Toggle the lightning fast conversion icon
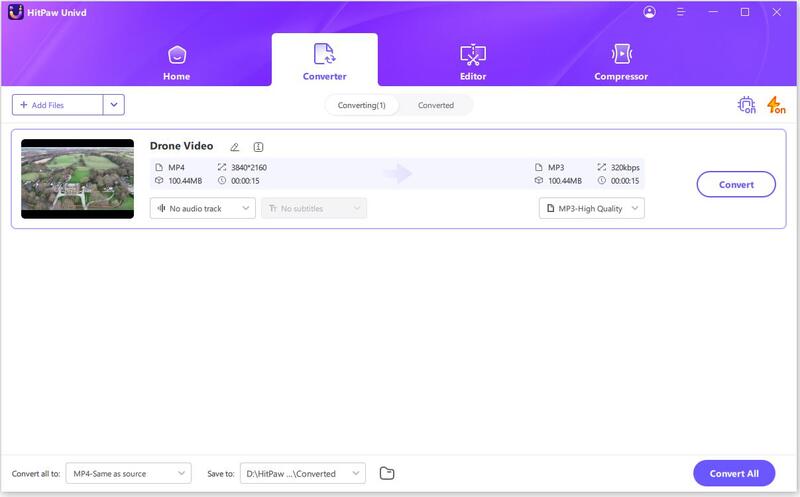Image resolution: width=800 pixels, height=497 pixels. 776,105
